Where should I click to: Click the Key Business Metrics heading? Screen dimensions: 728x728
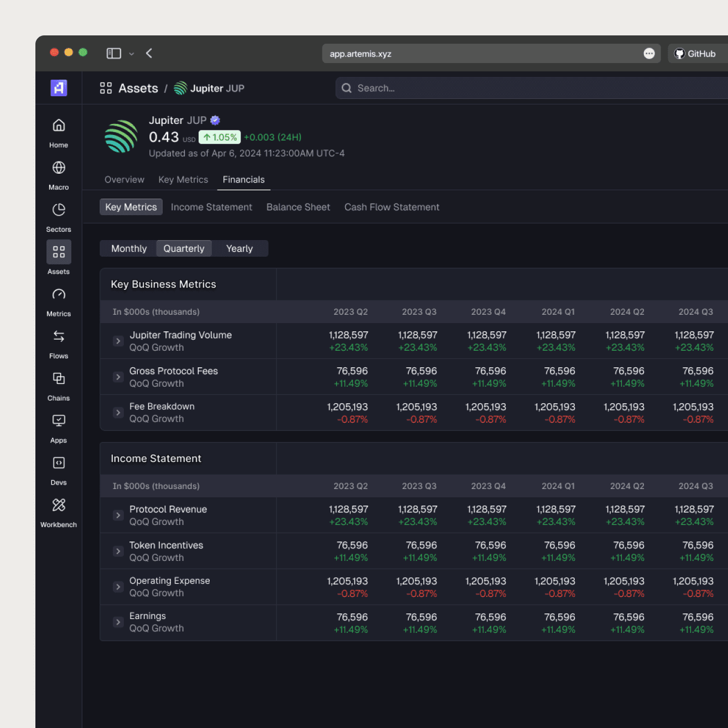[164, 284]
